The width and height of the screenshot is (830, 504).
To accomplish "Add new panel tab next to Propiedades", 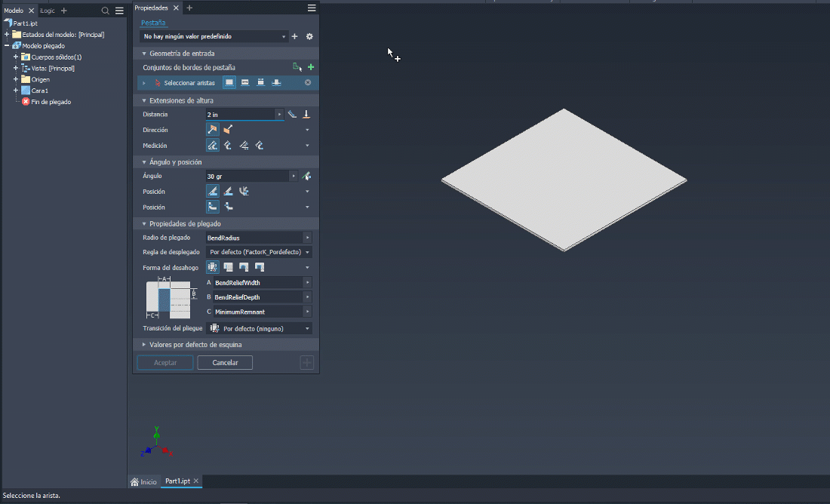I will [189, 8].
